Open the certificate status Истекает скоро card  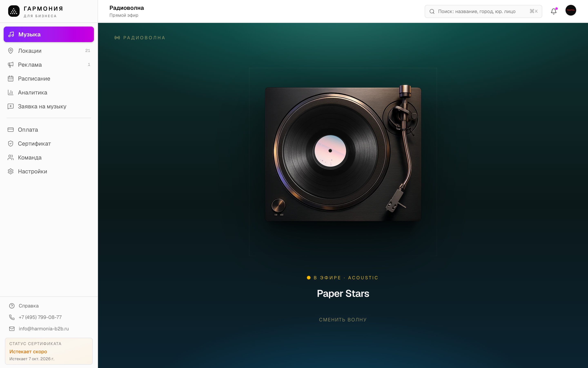tap(49, 351)
